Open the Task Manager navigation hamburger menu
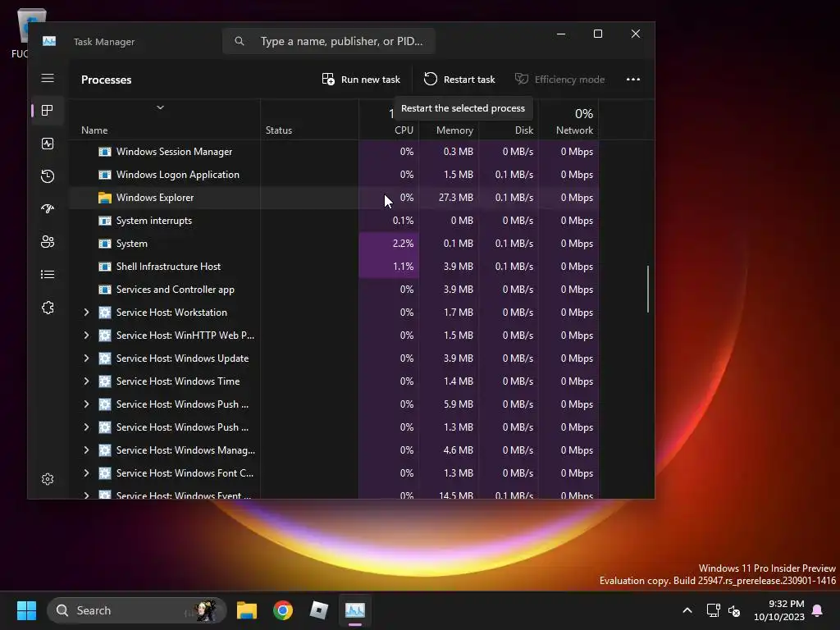 48,78
